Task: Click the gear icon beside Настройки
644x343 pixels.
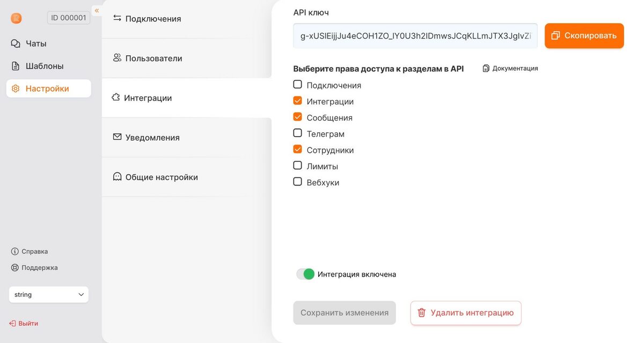Action: [x=16, y=88]
